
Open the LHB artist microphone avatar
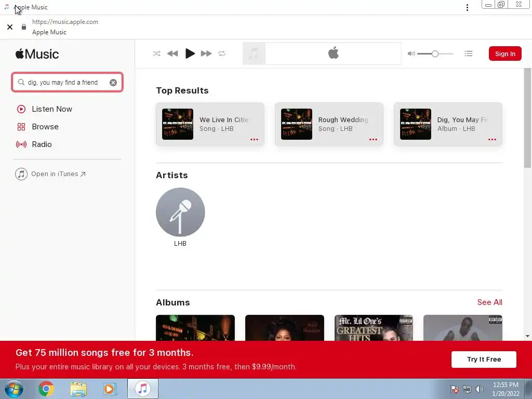click(x=180, y=212)
